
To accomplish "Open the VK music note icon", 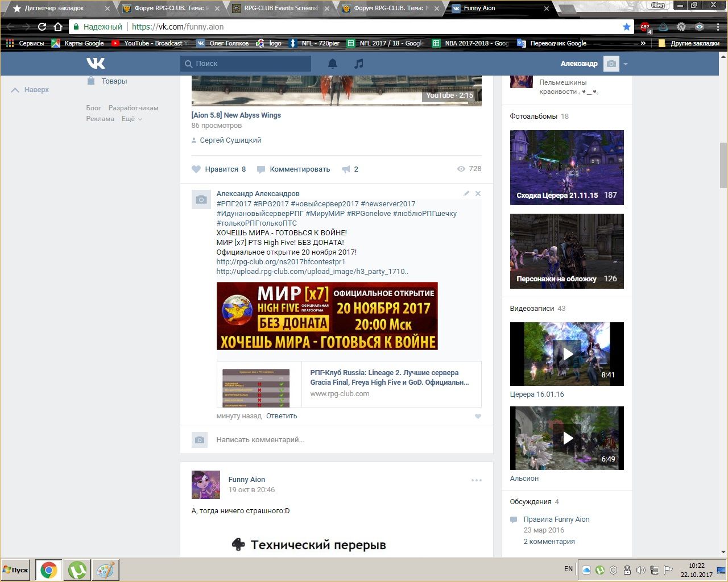I will point(358,64).
